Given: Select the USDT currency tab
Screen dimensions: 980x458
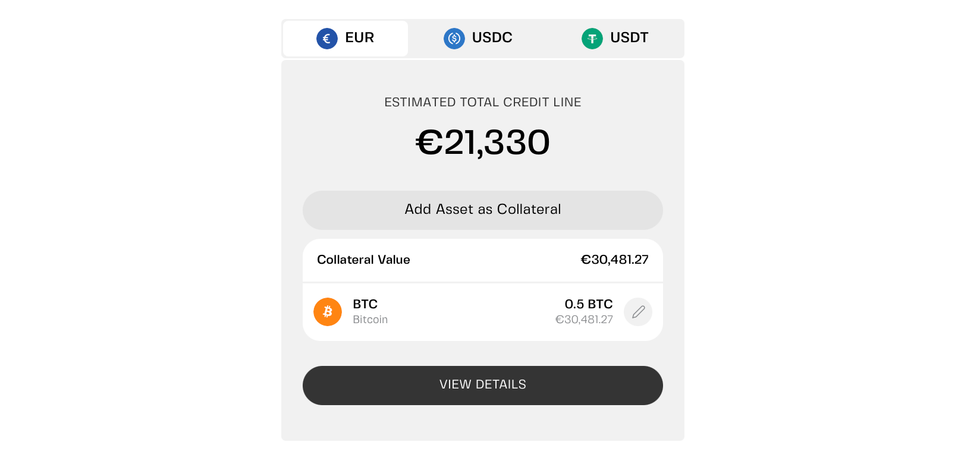Looking at the screenshot, I should tap(629, 38).
